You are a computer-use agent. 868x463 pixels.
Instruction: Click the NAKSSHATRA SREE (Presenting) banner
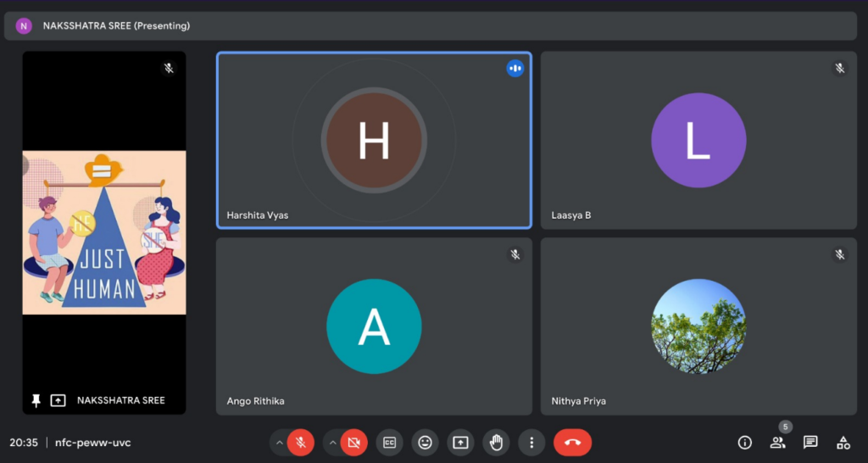116,25
